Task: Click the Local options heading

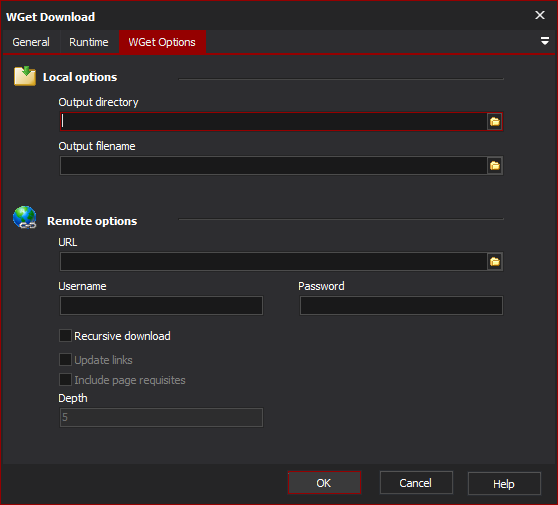Action: [80, 77]
